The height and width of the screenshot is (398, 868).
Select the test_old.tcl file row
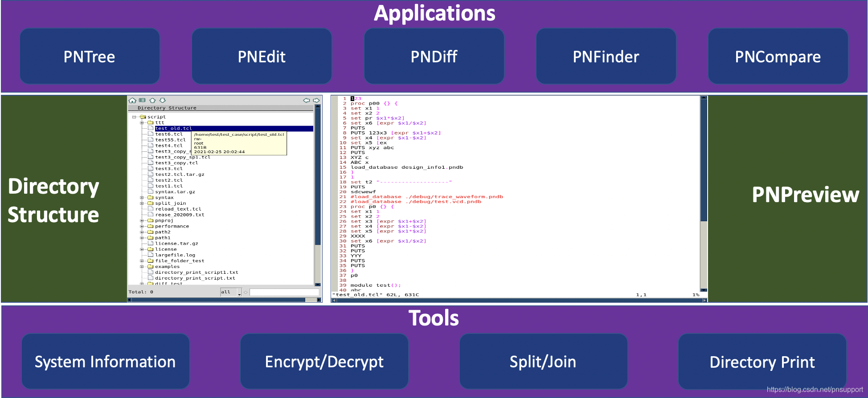pos(234,128)
